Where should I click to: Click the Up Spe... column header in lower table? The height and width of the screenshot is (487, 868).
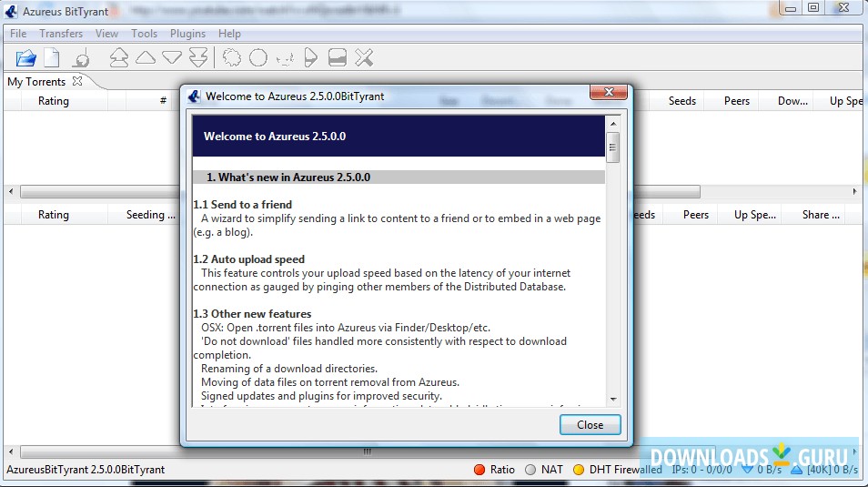coord(755,215)
